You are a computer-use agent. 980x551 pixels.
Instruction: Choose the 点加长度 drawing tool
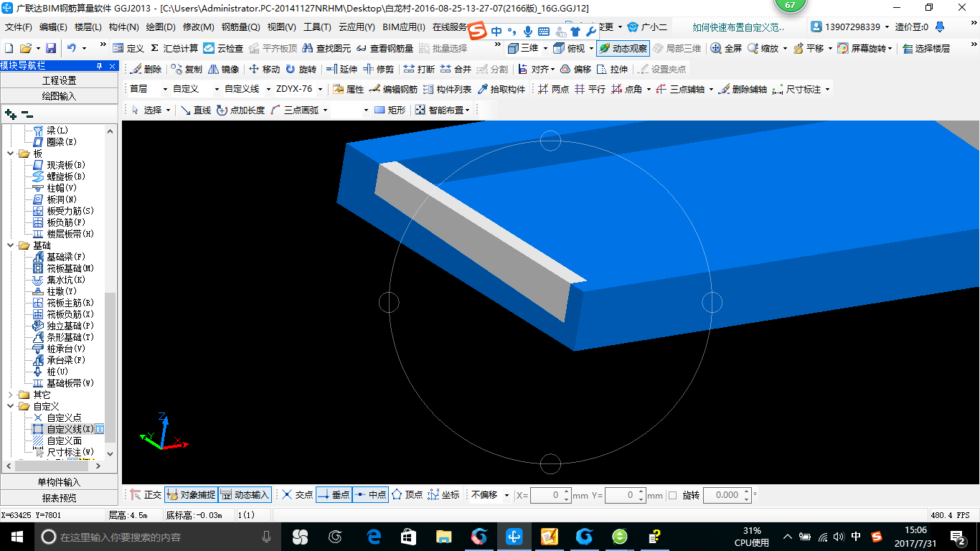tap(240, 110)
